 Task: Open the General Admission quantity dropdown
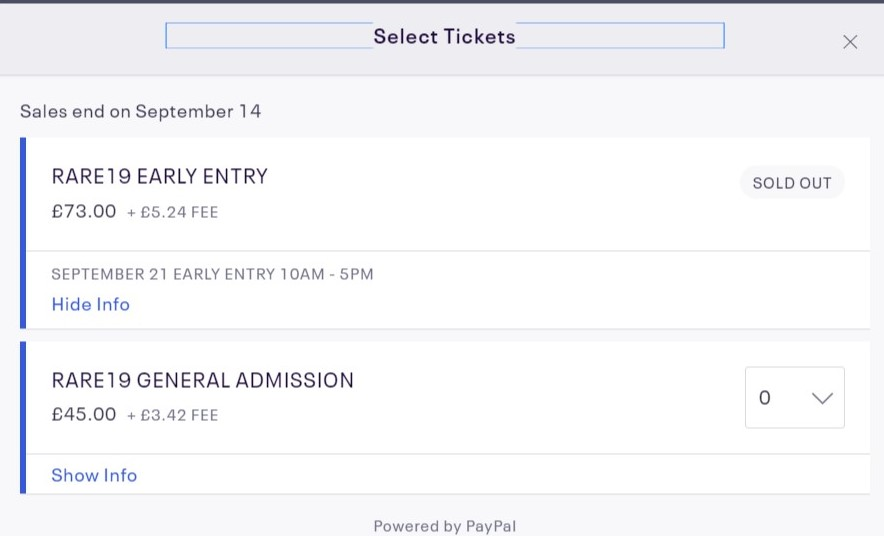(794, 398)
